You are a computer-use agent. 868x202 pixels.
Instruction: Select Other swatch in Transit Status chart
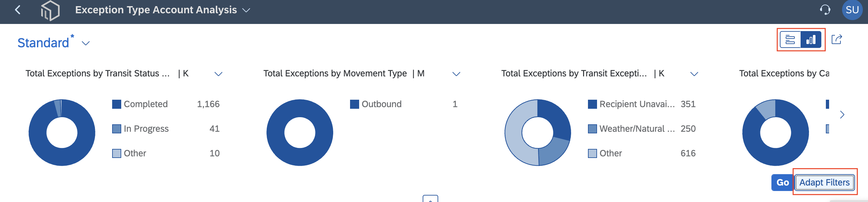pyautogui.click(x=117, y=153)
